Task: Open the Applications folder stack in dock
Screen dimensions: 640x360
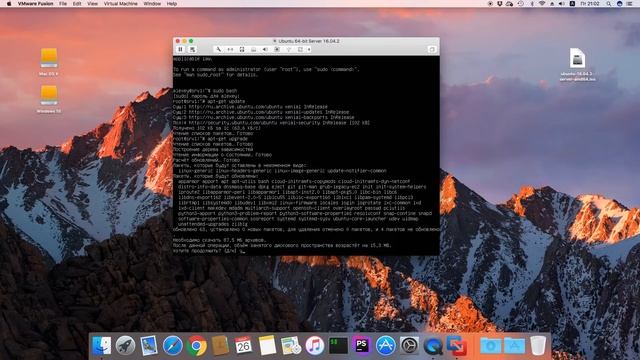Action: tap(514, 346)
